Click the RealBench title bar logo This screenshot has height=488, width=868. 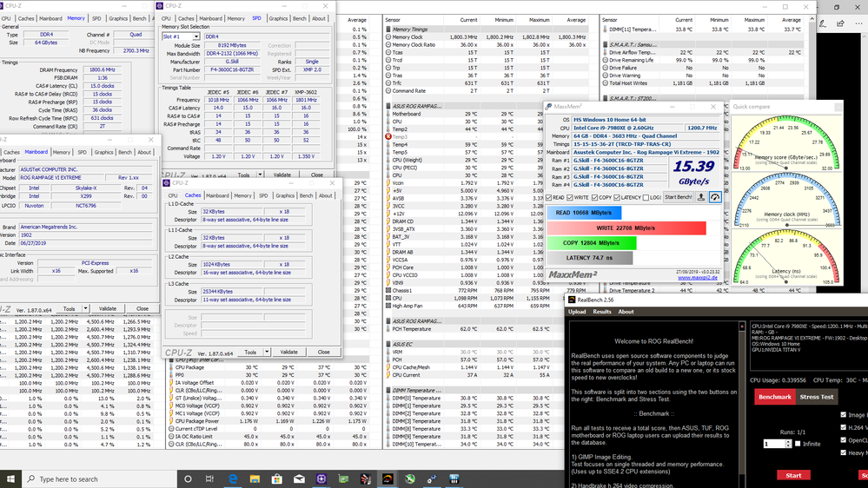[x=572, y=300]
